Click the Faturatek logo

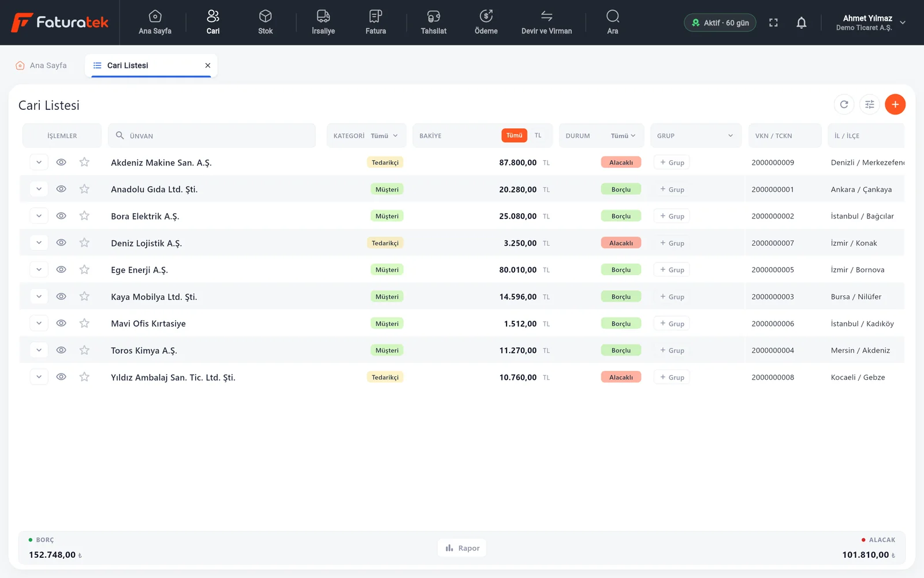coord(60,23)
